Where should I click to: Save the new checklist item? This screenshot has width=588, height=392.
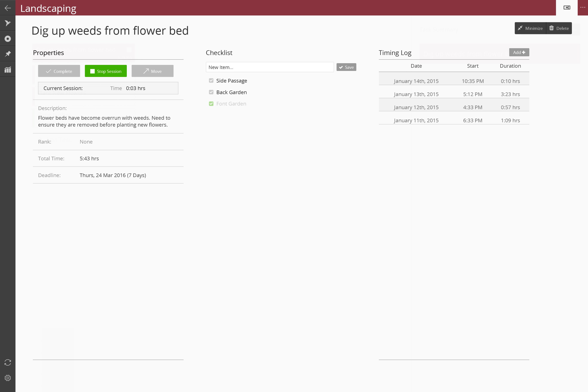(x=346, y=67)
